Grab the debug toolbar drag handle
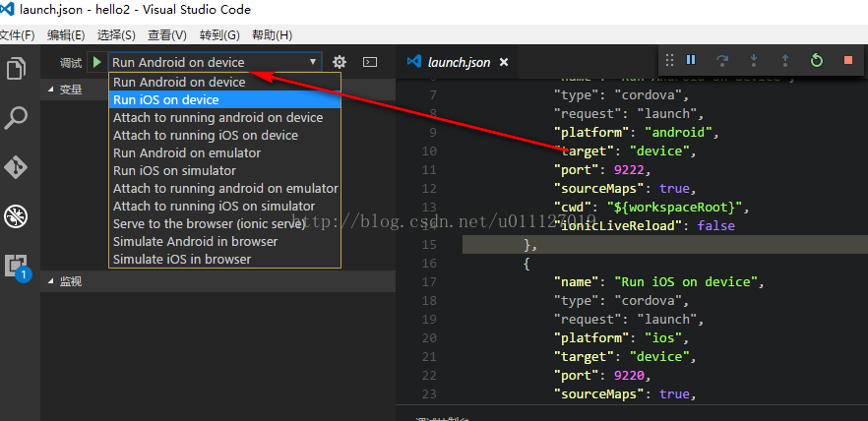 pyautogui.click(x=670, y=60)
